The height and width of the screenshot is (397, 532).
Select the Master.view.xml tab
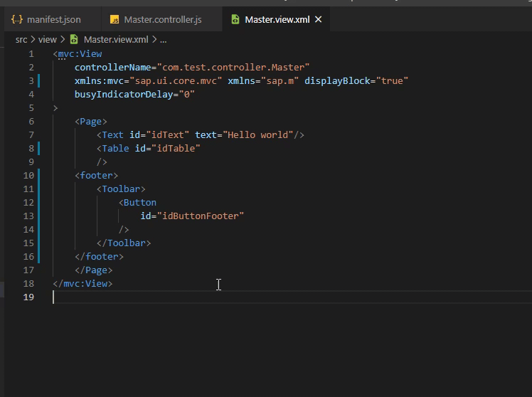[277, 20]
